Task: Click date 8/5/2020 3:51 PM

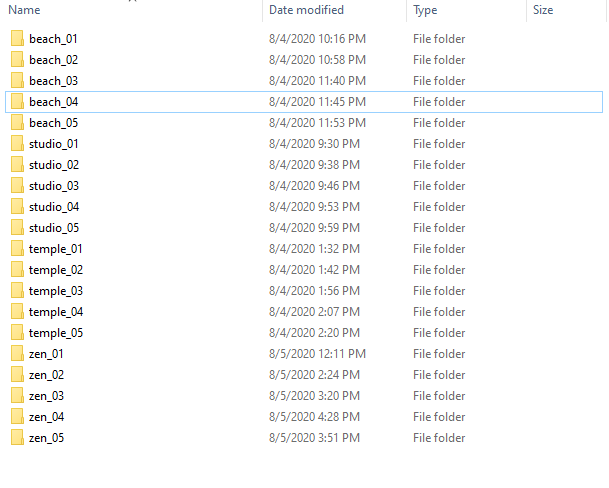Action: pyautogui.click(x=315, y=437)
